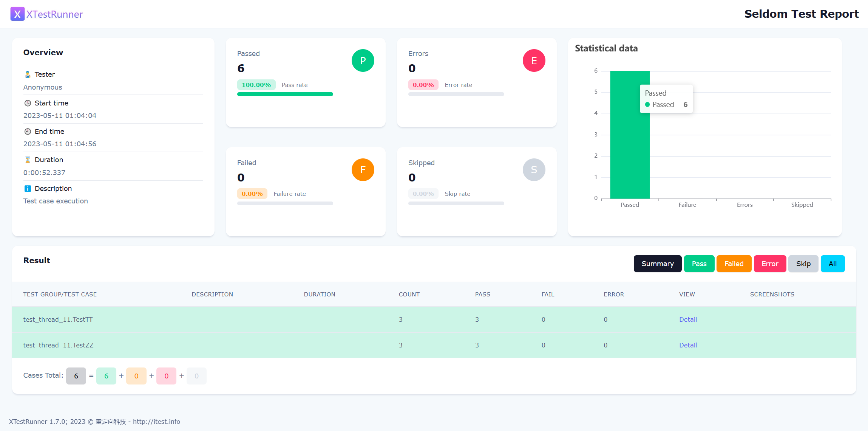
Task: Click the Failed filter toggle button
Action: (734, 264)
